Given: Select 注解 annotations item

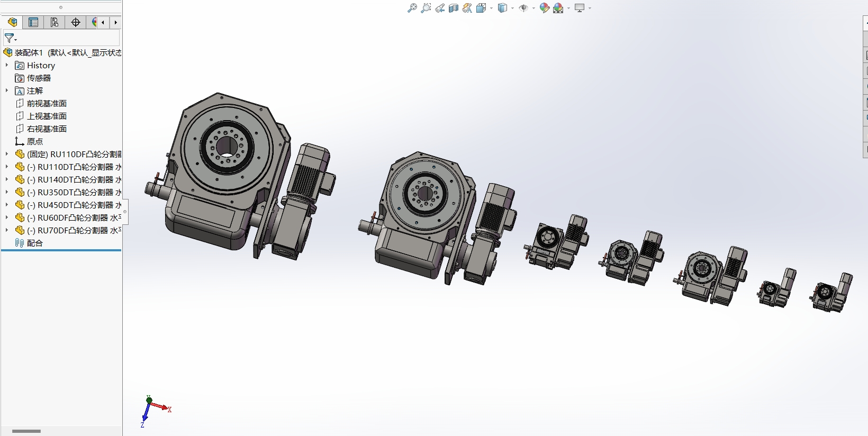Looking at the screenshot, I should pyautogui.click(x=35, y=90).
